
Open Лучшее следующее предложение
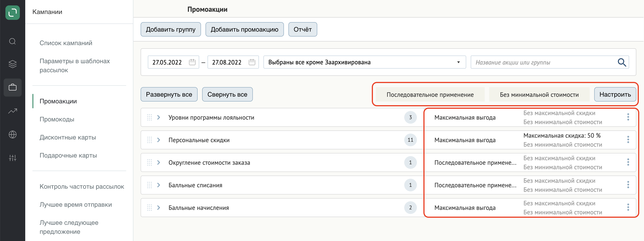69,227
